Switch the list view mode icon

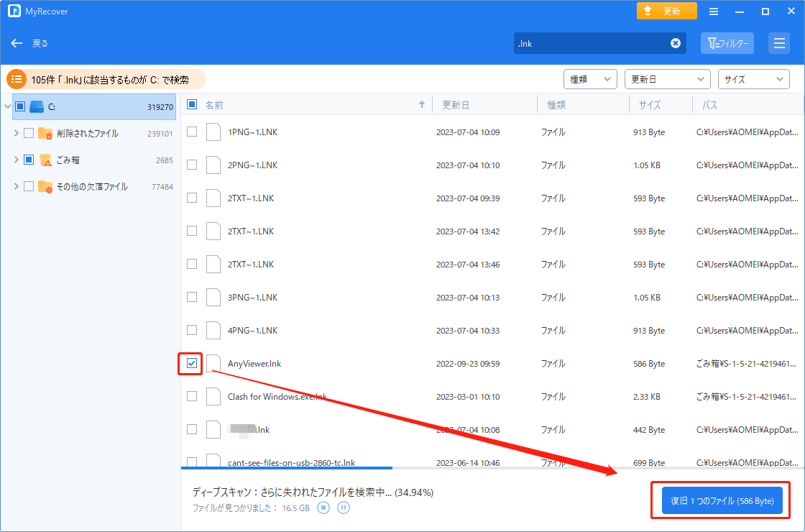point(778,43)
